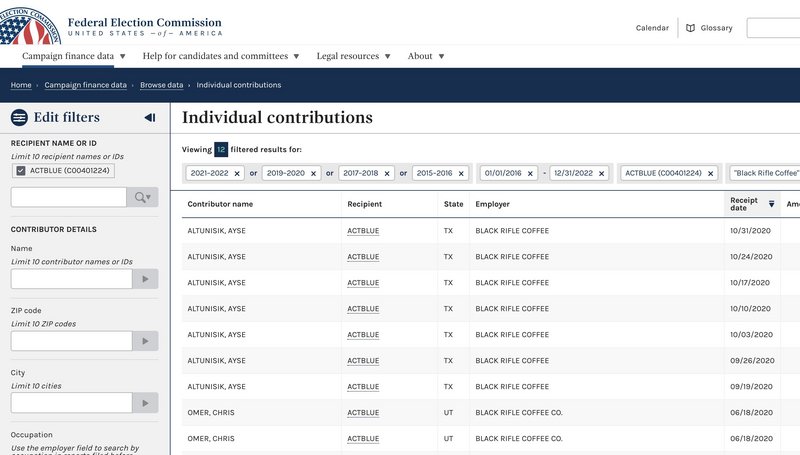Open the Glossary book icon
This screenshot has width=800, height=455.
[690, 28]
